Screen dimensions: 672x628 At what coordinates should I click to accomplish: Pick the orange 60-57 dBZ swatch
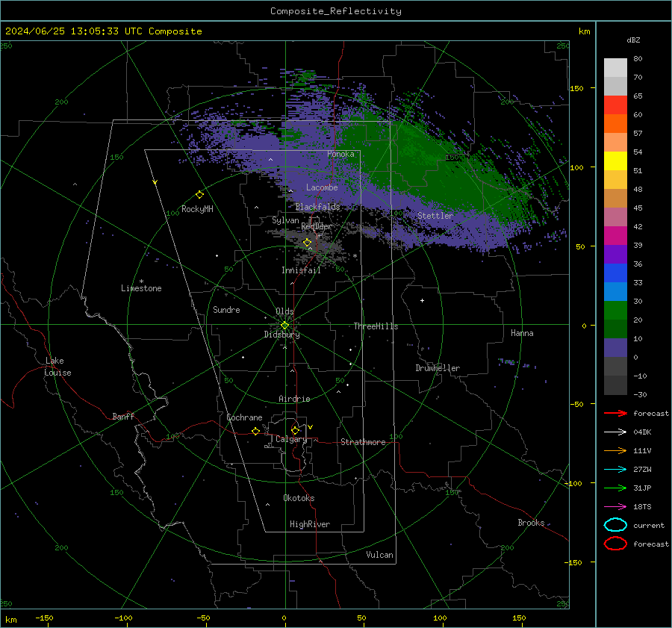pyautogui.click(x=615, y=124)
